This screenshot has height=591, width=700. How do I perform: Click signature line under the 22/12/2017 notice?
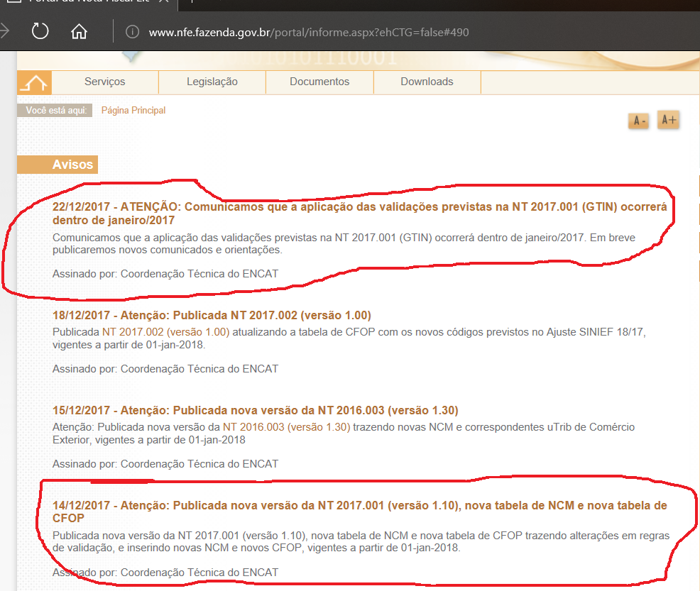tap(165, 274)
